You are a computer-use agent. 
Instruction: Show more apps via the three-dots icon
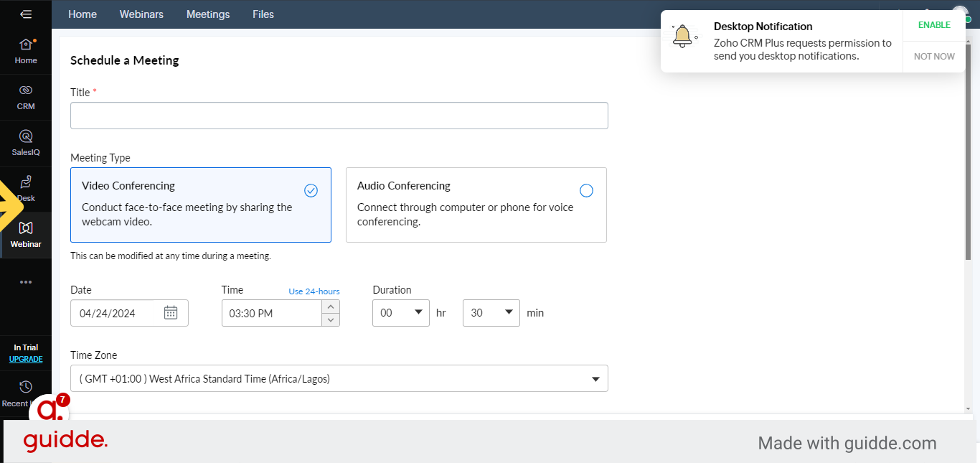[26, 282]
